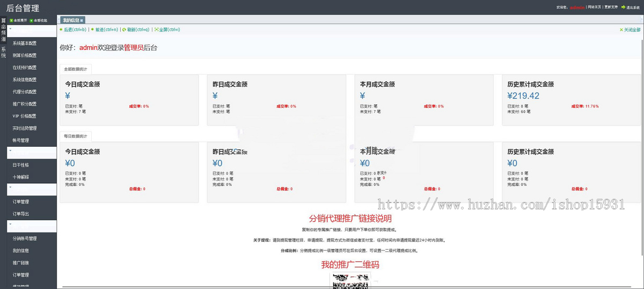The width and height of the screenshot is (644, 289).
Task: Click the 前进 forward arrow icon
Action: click(x=92, y=30)
